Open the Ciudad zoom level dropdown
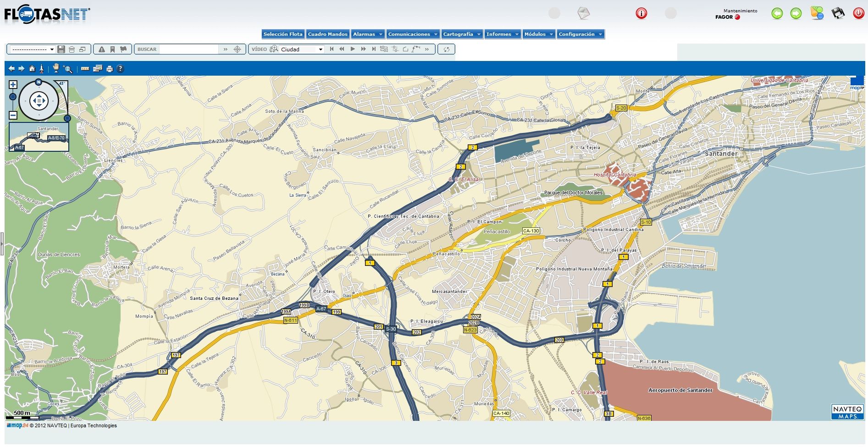The height and width of the screenshot is (447, 868). click(x=302, y=49)
